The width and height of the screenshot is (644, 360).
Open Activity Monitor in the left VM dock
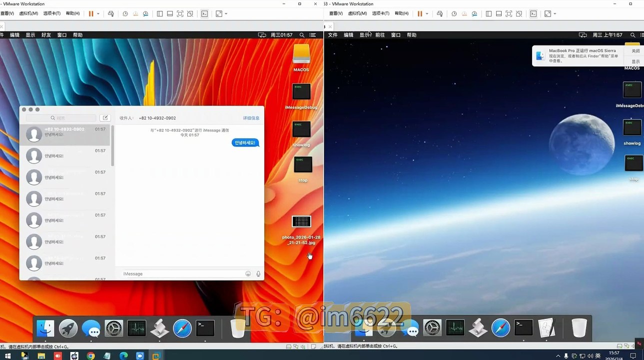(136, 328)
